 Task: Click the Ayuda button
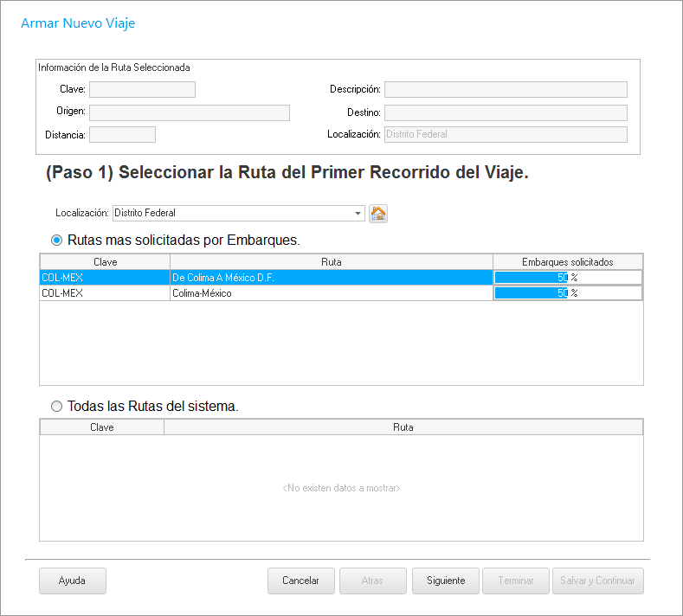coord(72,581)
